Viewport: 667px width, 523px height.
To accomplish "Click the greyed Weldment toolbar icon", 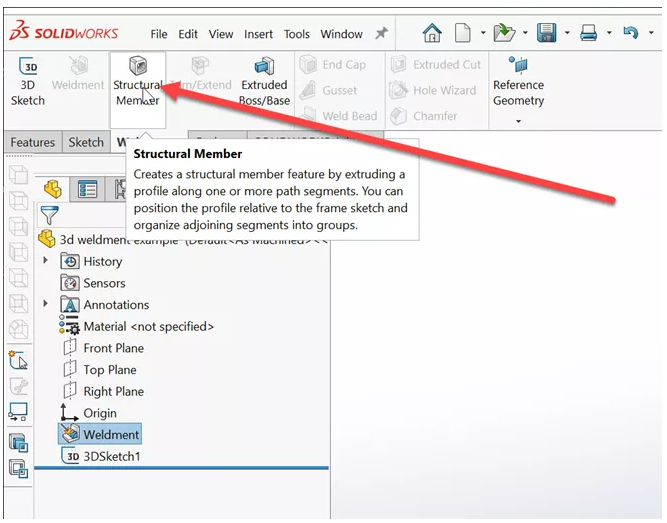I will [x=78, y=74].
